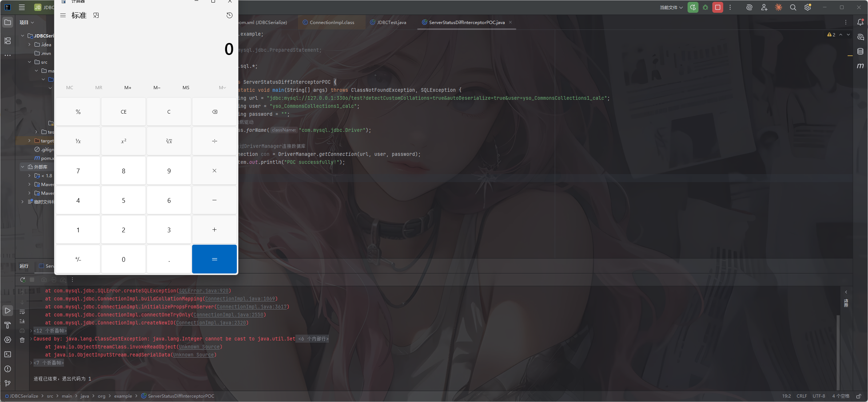Clear console output with trash icon
The image size is (868, 402).
tap(22, 340)
